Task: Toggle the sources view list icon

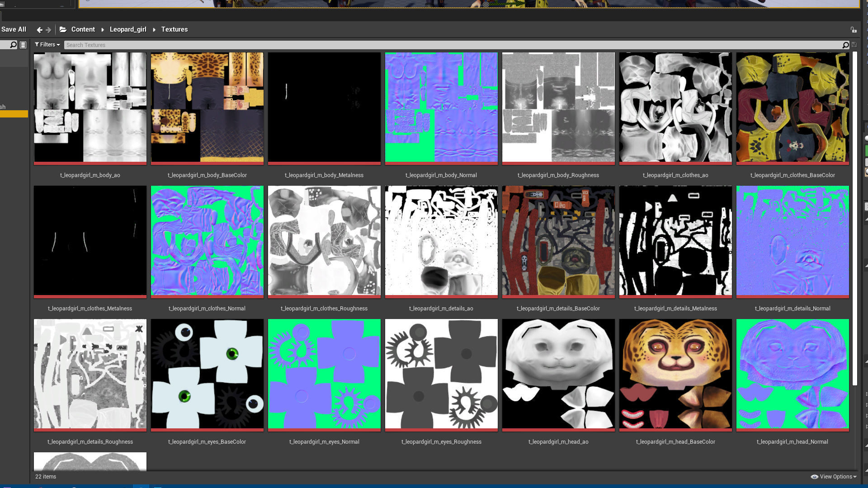Action: click(23, 45)
